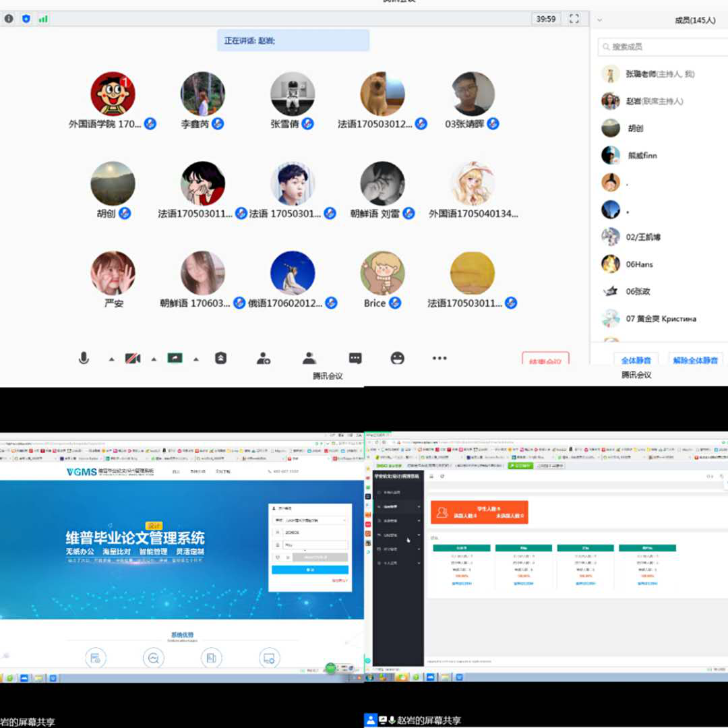728x728 pixels.
Task: Open the manage members icon
Action: 309,359
